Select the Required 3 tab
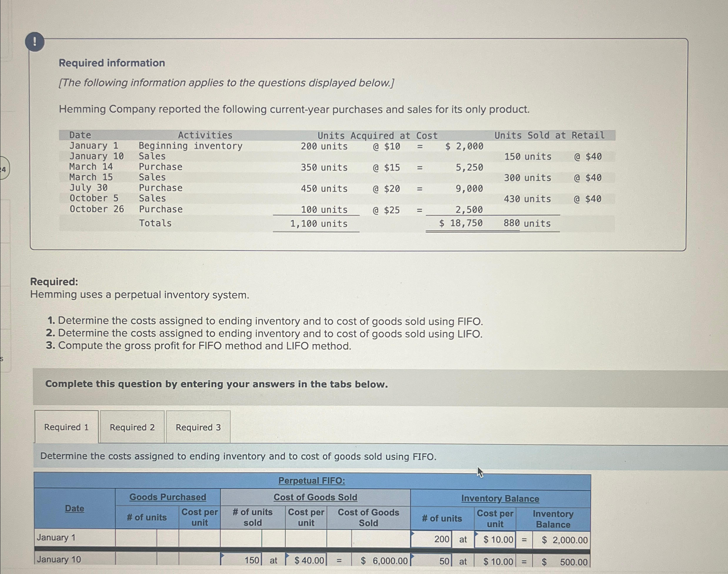 (198, 427)
